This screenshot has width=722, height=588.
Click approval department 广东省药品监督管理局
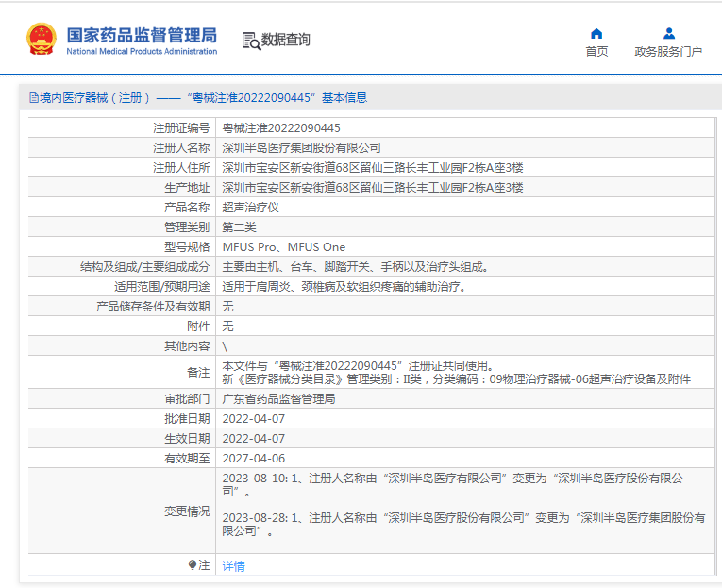pos(278,398)
